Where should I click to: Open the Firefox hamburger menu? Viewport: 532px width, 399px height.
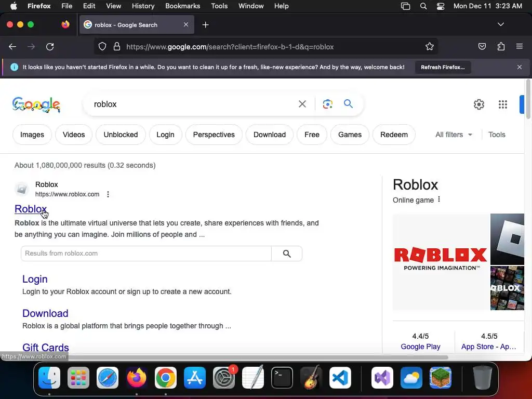[x=519, y=46]
